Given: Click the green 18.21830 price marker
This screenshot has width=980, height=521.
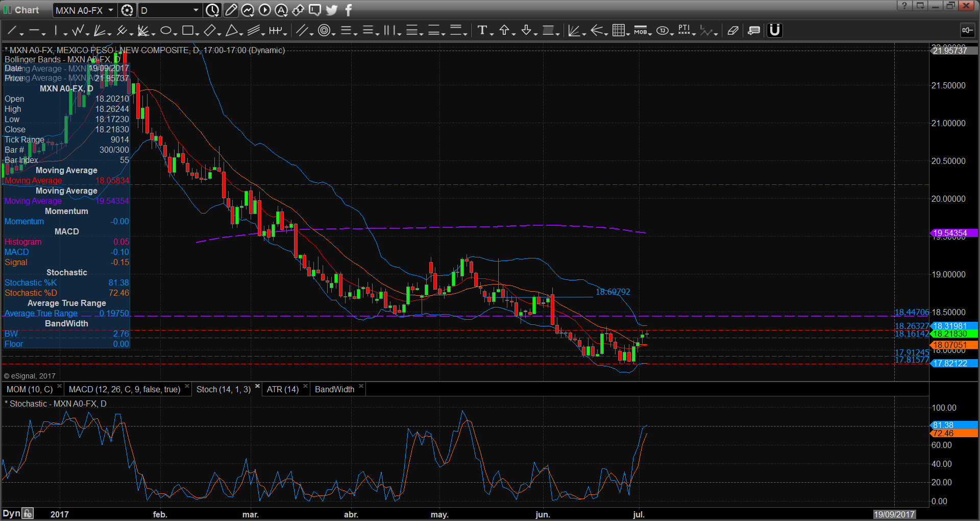Looking at the screenshot, I should click(x=953, y=334).
